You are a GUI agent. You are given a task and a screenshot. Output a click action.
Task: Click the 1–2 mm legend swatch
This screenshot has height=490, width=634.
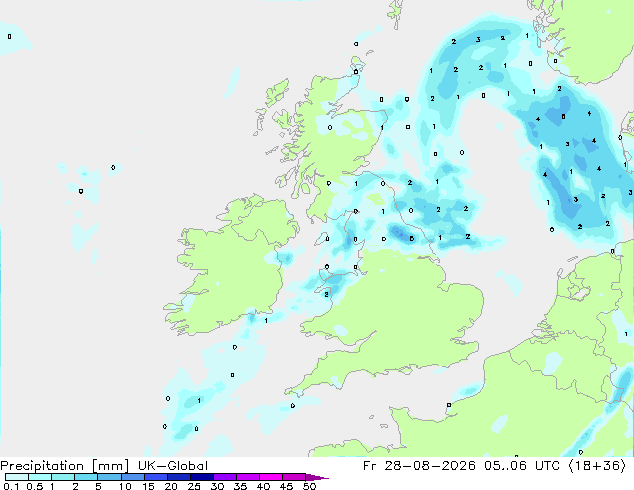pyautogui.click(x=63, y=477)
